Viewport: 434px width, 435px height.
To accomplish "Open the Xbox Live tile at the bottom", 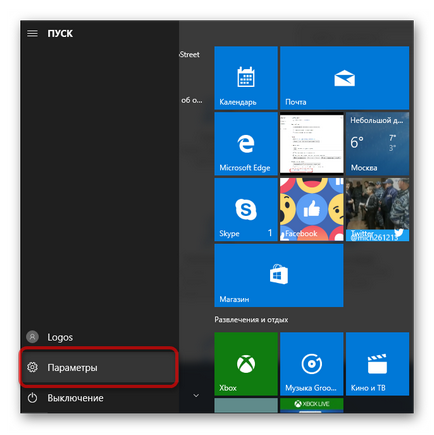I will pyautogui.click(x=312, y=405).
